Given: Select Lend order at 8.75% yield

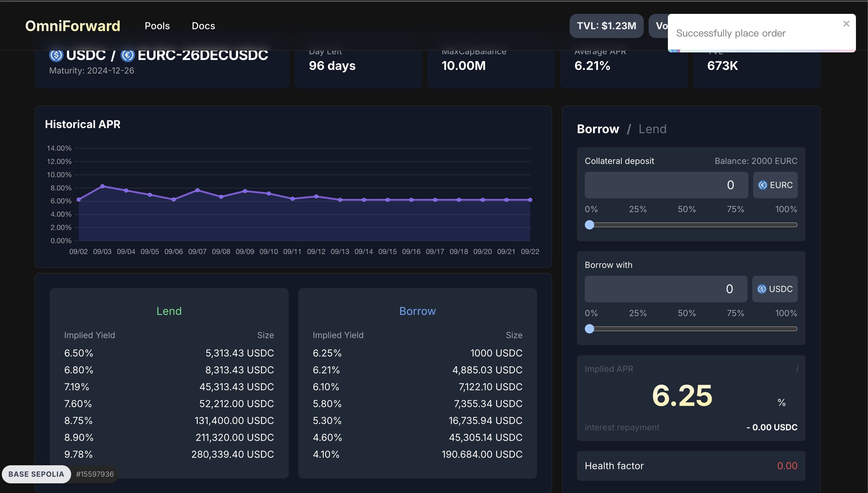Looking at the screenshot, I should coord(169,421).
